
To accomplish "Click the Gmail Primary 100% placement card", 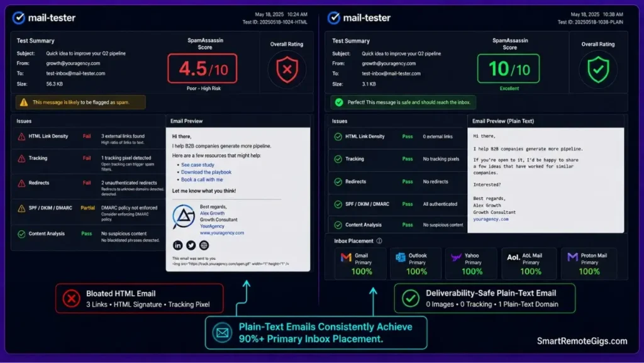I will click(360, 264).
